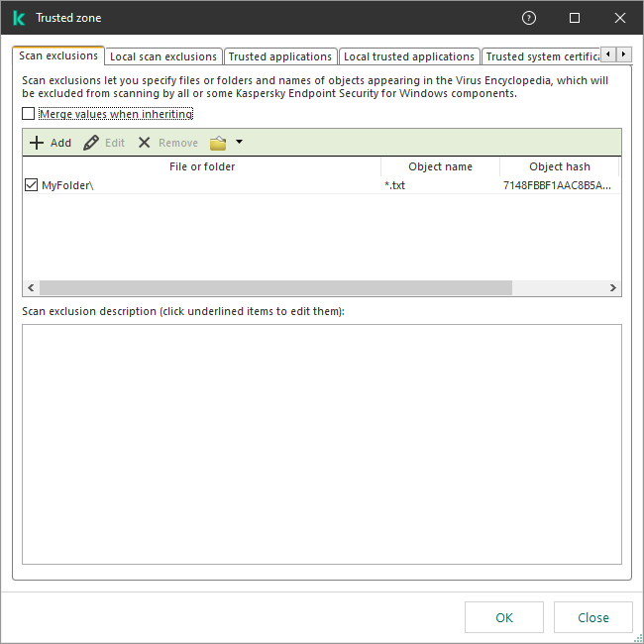
Task: Switch to Local scan exclusions tab
Action: (163, 56)
